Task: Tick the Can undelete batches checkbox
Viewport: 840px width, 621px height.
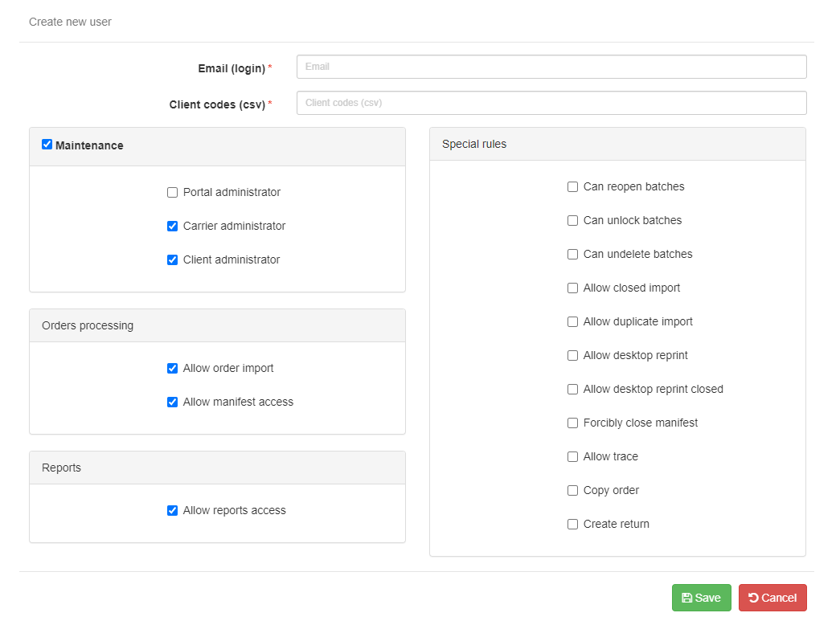Action: [x=572, y=255]
